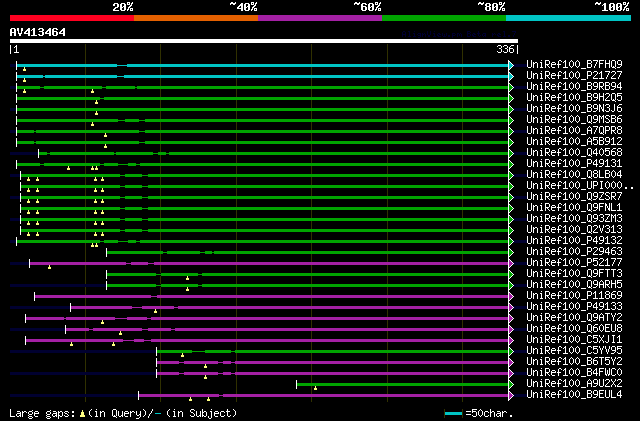
Task: Click the white query sequence ruler bar
Action: 263,41
